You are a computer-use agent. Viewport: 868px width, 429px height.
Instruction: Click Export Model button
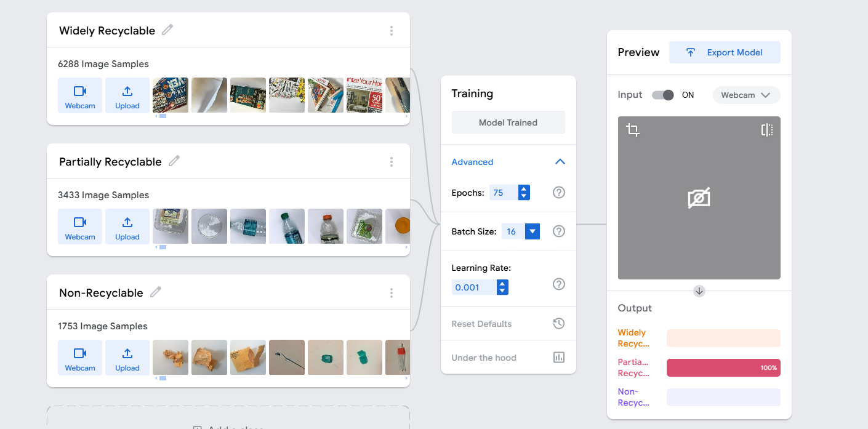(x=725, y=52)
